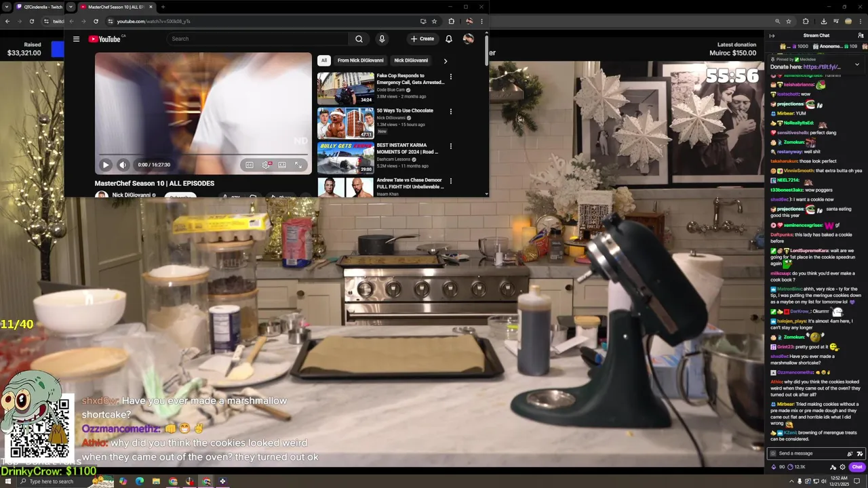The width and height of the screenshot is (868, 488).
Task: Open Chrome profile avatar in Twitch window
Action: pyautogui.click(x=848, y=21)
